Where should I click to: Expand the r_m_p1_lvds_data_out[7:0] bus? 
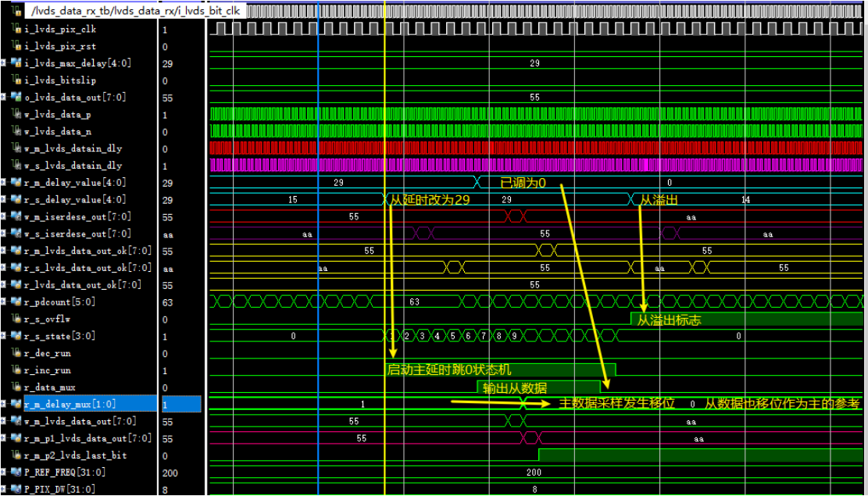pyautogui.click(x=4, y=438)
